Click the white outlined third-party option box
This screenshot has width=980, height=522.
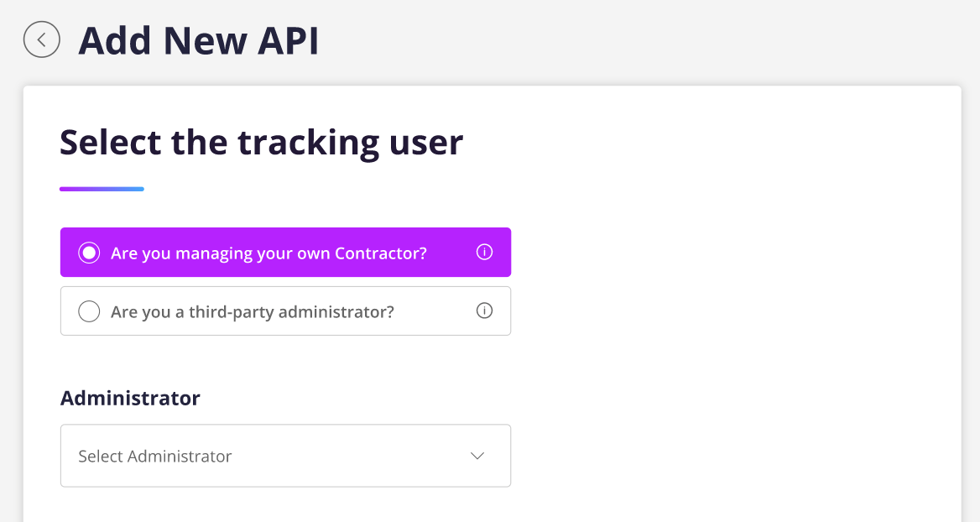click(285, 311)
